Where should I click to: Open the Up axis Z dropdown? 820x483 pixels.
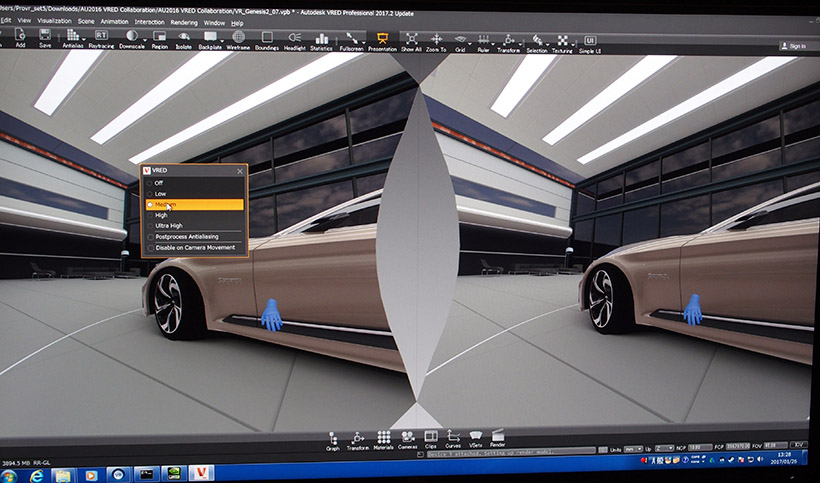[664, 448]
